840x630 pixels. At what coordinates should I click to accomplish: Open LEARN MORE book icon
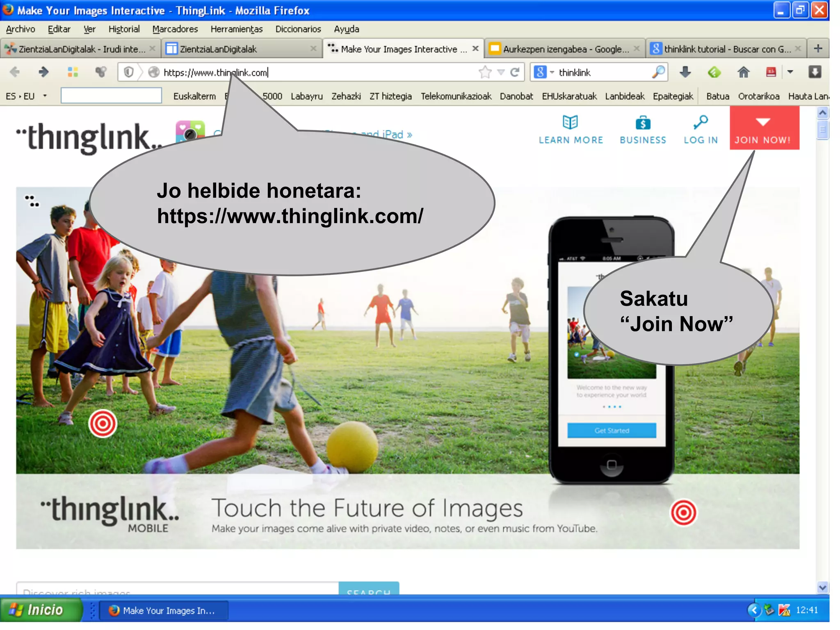point(570,122)
